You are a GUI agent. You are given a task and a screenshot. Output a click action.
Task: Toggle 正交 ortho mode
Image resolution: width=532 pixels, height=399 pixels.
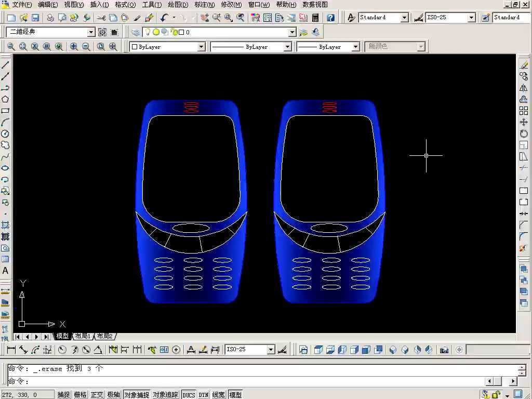point(97,395)
